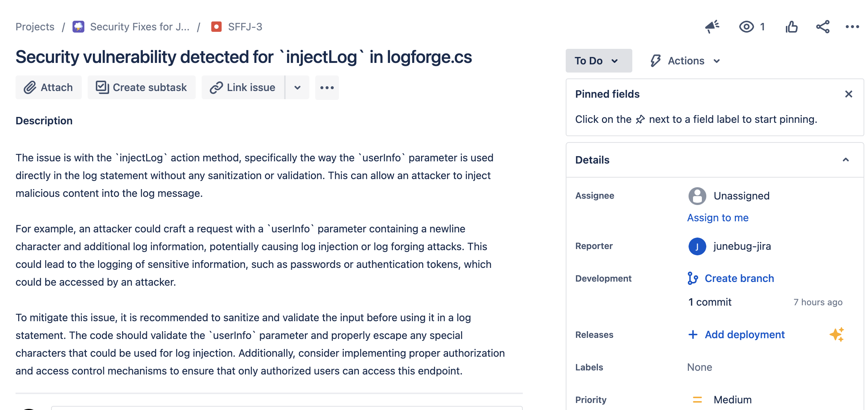Open the give feedback megaphone icon

(712, 26)
